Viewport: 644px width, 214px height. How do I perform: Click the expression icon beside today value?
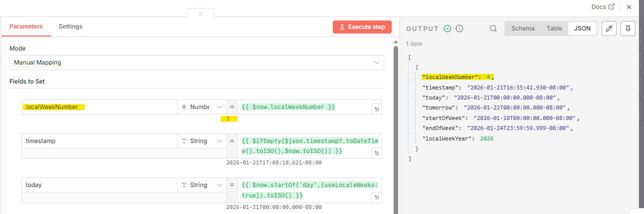pyautogui.click(x=377, y=197)
